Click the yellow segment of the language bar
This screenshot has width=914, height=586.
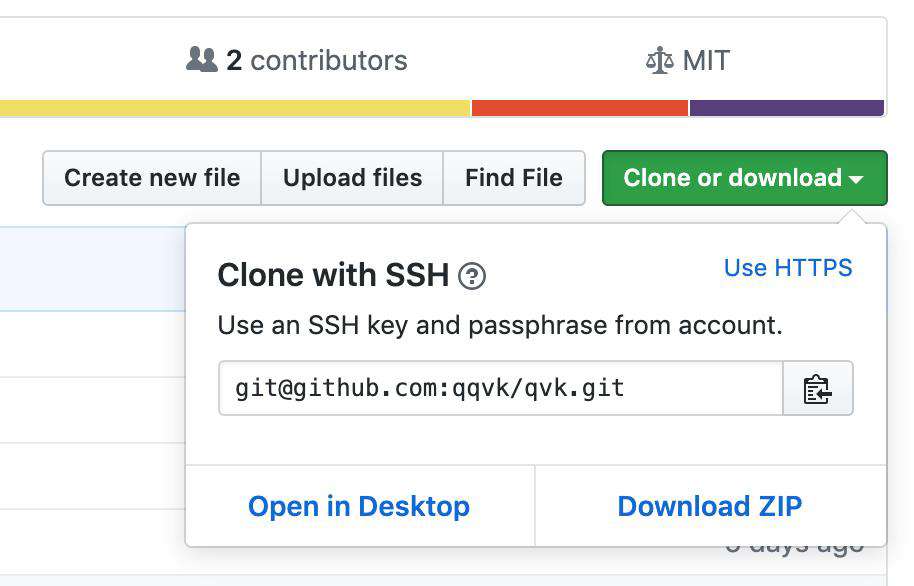point(234,108)
